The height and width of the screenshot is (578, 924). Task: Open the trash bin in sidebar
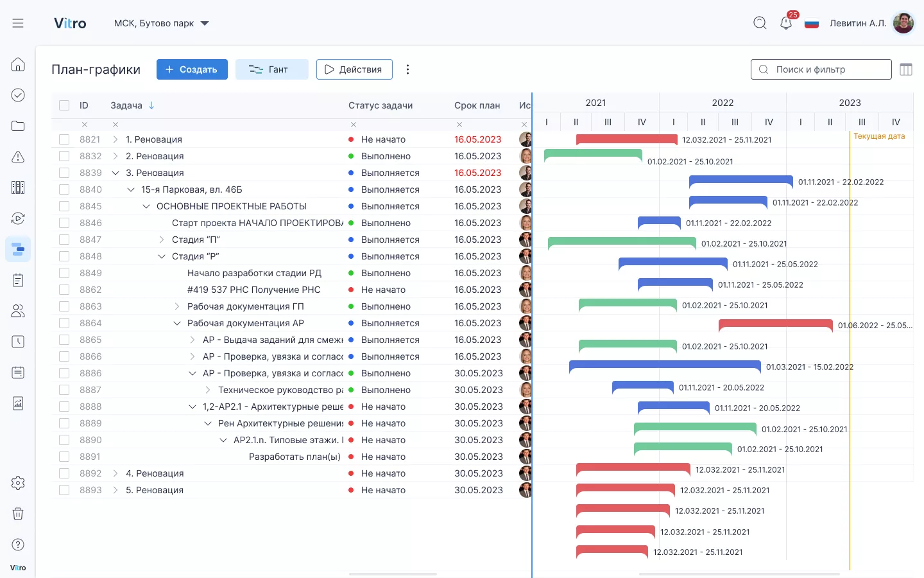click(18, 514)
